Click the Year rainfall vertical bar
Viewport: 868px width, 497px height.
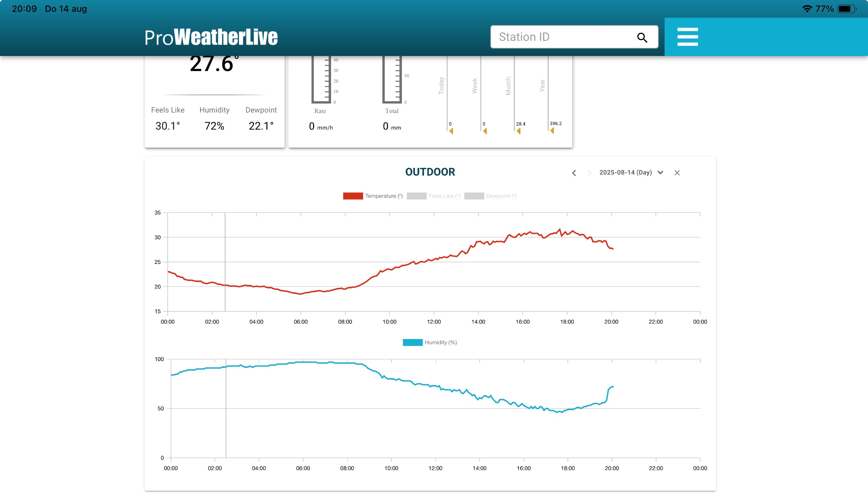(x=548, y=92)
